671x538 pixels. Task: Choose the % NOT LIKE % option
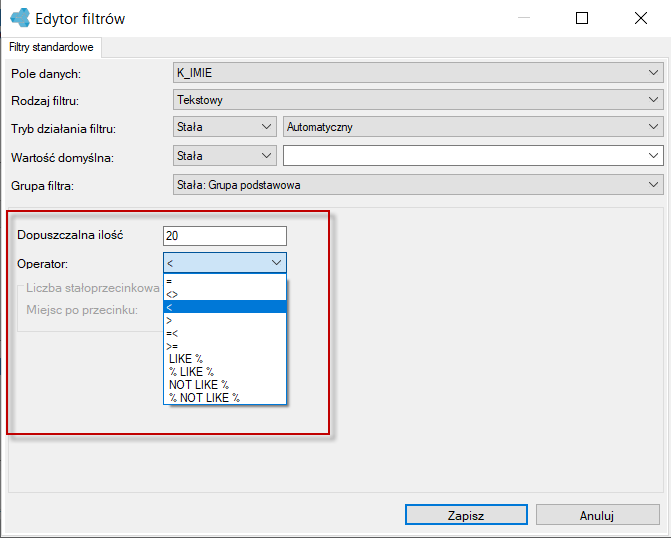(225, 398)
